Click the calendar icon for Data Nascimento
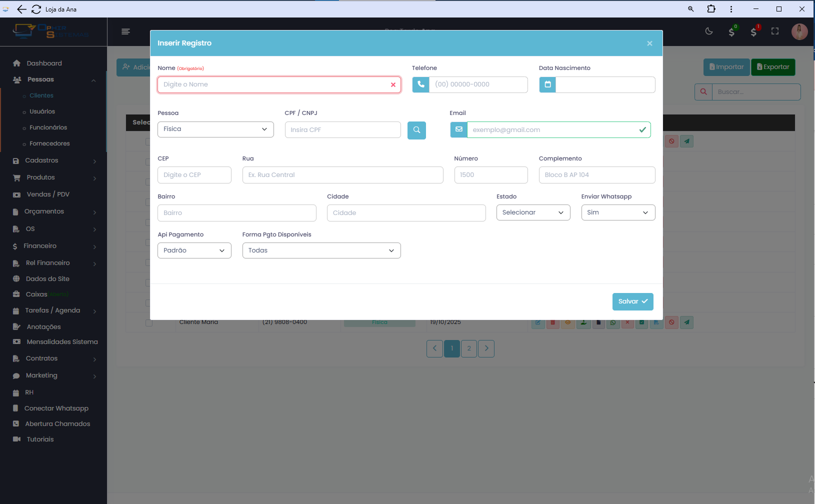 pos(547,85)
